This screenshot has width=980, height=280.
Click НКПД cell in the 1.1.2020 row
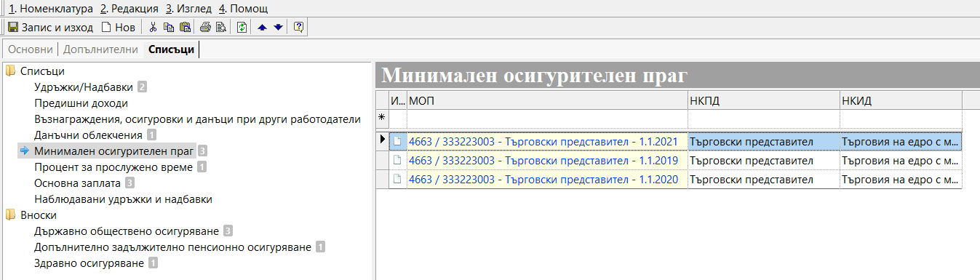pos(763,179)
